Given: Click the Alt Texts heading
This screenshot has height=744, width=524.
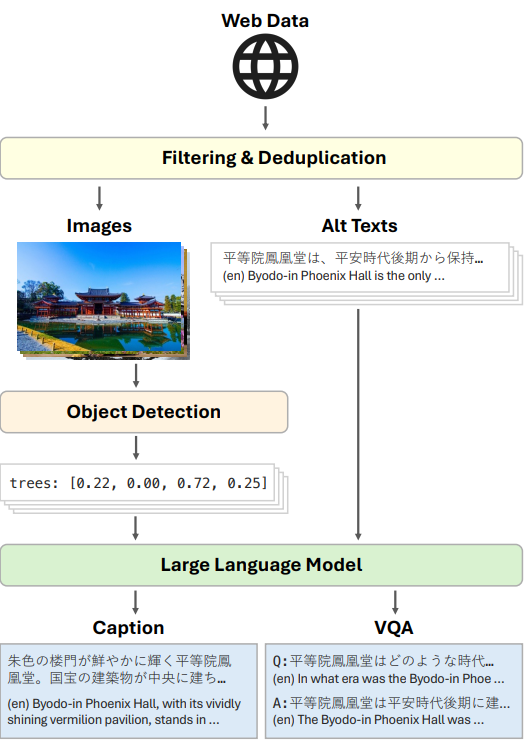Looking at the screenshot, I should (x=359, y=226).
